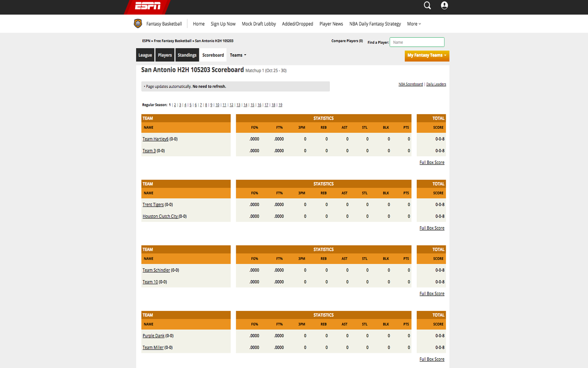Open Full Box Score for Team Schindler matchup

point(432,293)
